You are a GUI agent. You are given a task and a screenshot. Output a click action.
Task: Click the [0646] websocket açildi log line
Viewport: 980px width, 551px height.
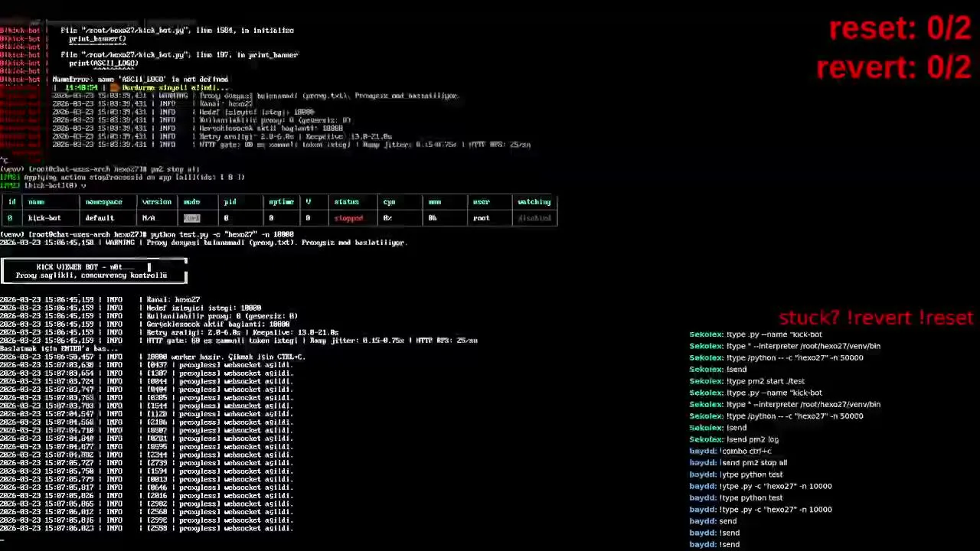(x=146, y=487)
